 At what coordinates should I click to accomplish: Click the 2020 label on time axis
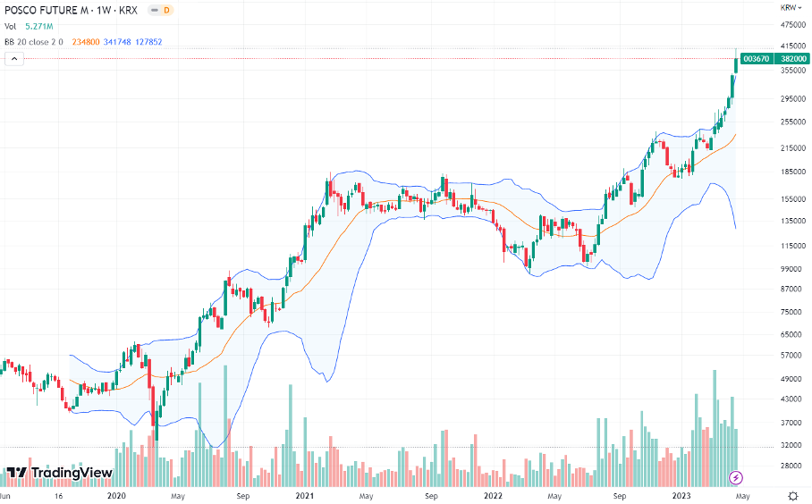pyautogui.click(x=116, y=495)
